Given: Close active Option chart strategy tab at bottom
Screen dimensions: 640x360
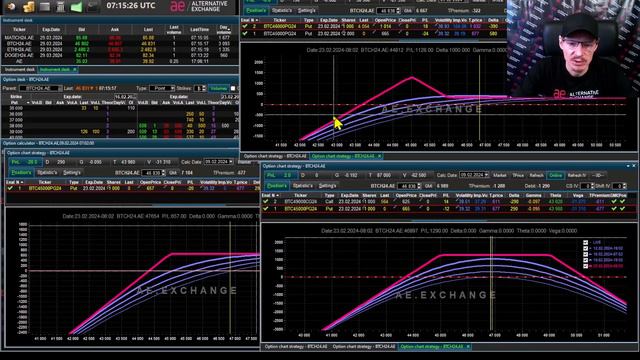Looking at the screenshot, I should 468,347.
